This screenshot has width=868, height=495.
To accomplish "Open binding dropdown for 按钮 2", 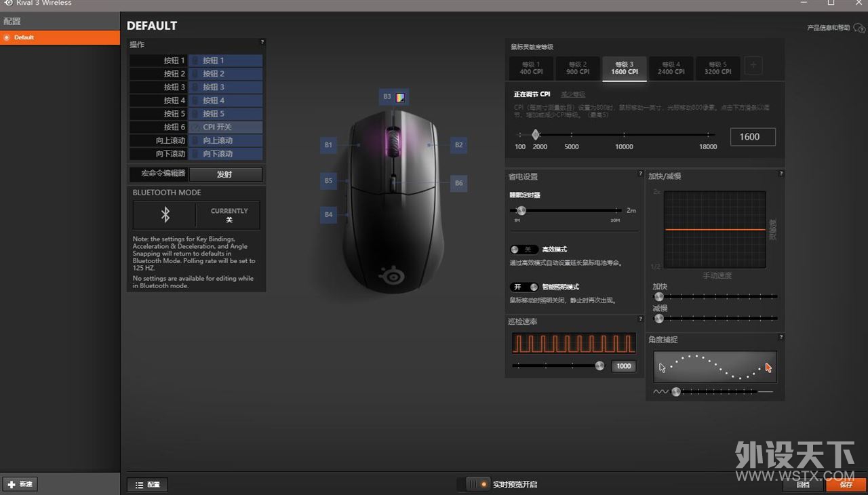I will tap(225, 74).
